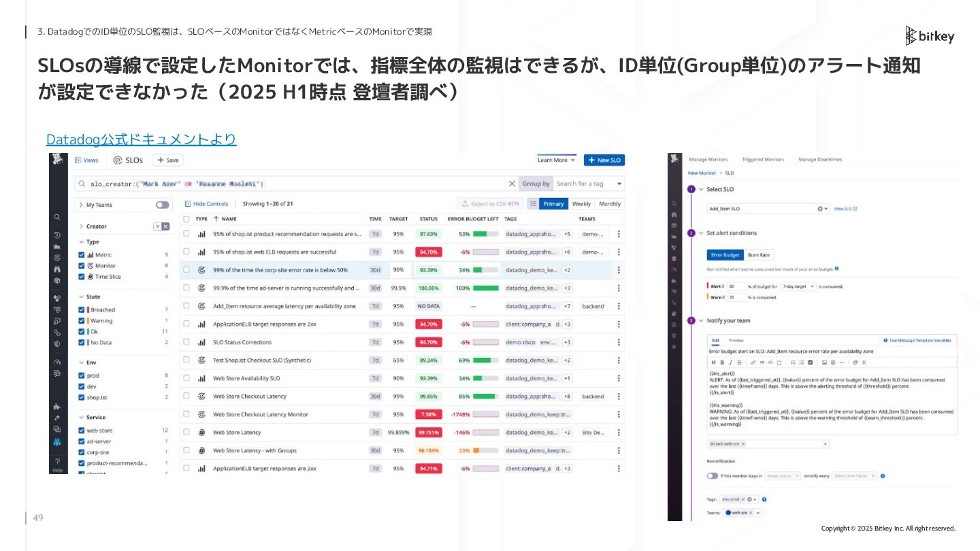Click the Save button next to SLOs

[x=167, y=160]
